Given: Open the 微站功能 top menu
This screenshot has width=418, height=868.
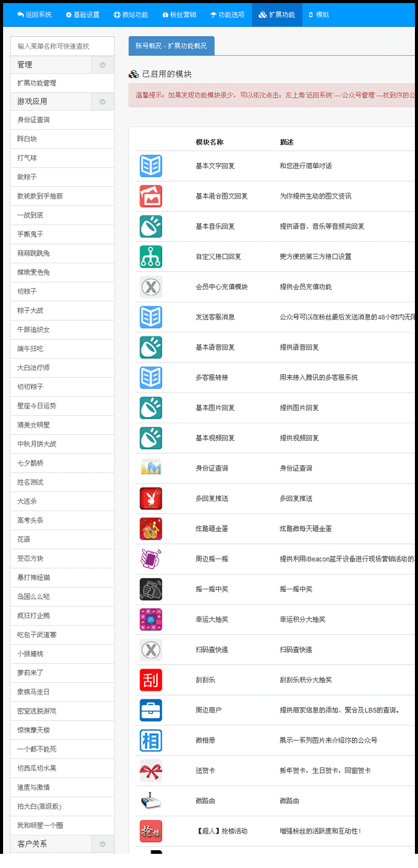Looking at the screenshot, I should point(131,14).
